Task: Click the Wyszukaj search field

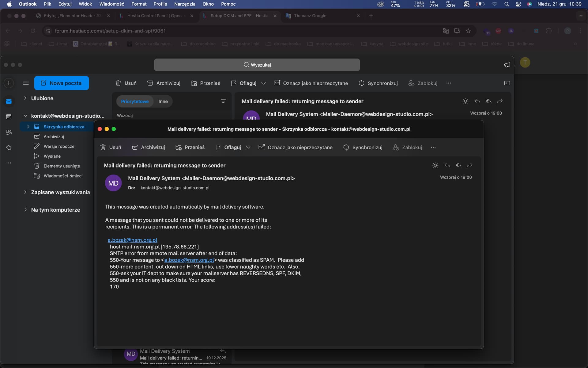Action: click(257, 65)
